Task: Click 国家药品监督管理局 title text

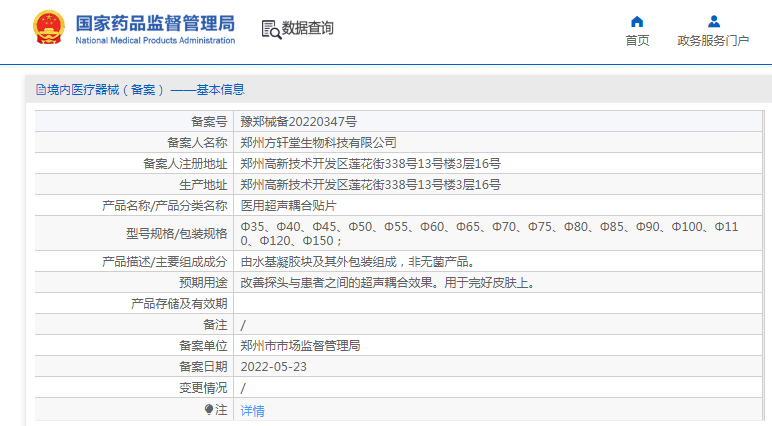Action: (155, 23)
